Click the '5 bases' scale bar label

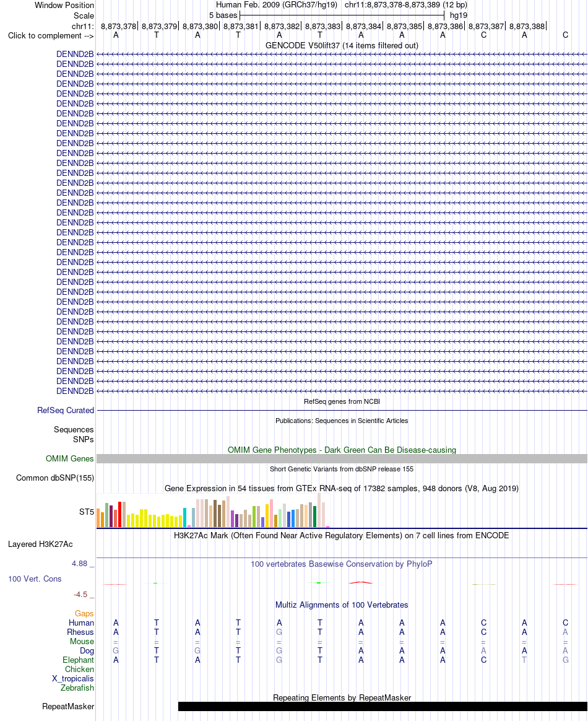point(223,15)
